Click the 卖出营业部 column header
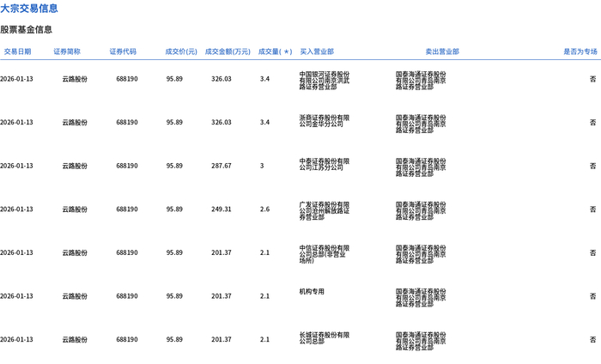601x364 pixels. point(442,52)
